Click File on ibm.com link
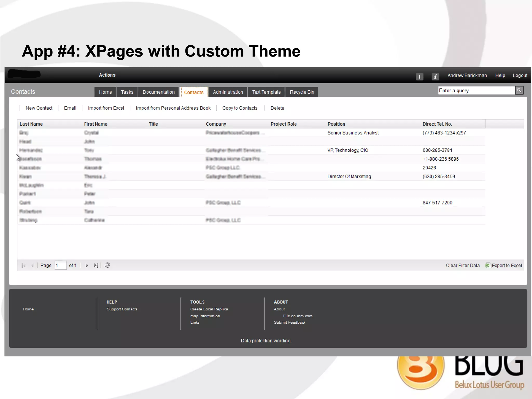This screenshot has width=532, height=399. click(x=298, y=316)
